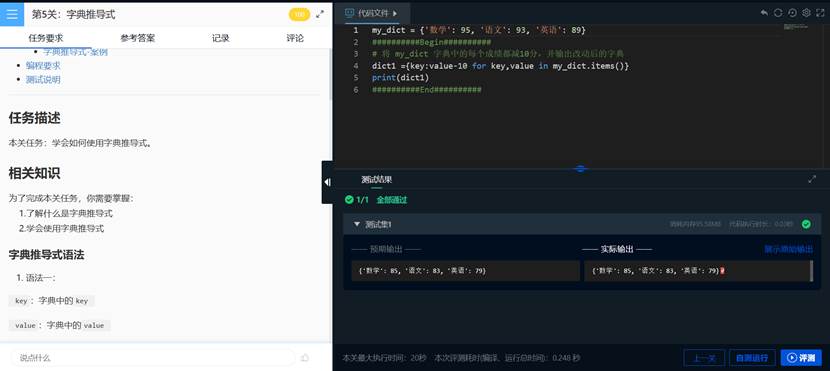830x371 pixels.
Task: Expand the 测试结果 panel with its expand icon
Action: [812, 179]
